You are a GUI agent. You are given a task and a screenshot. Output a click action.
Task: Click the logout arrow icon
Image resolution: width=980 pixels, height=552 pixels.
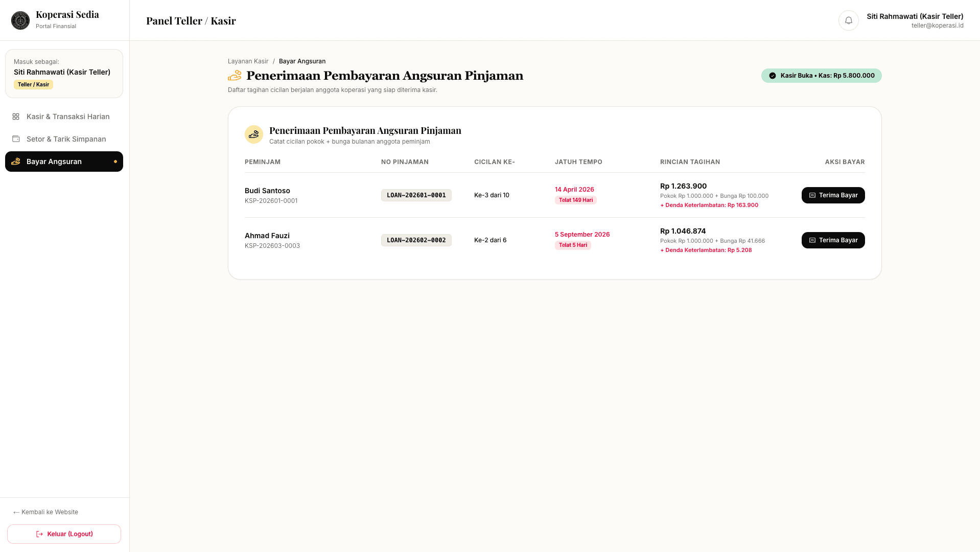coord(39,534)
